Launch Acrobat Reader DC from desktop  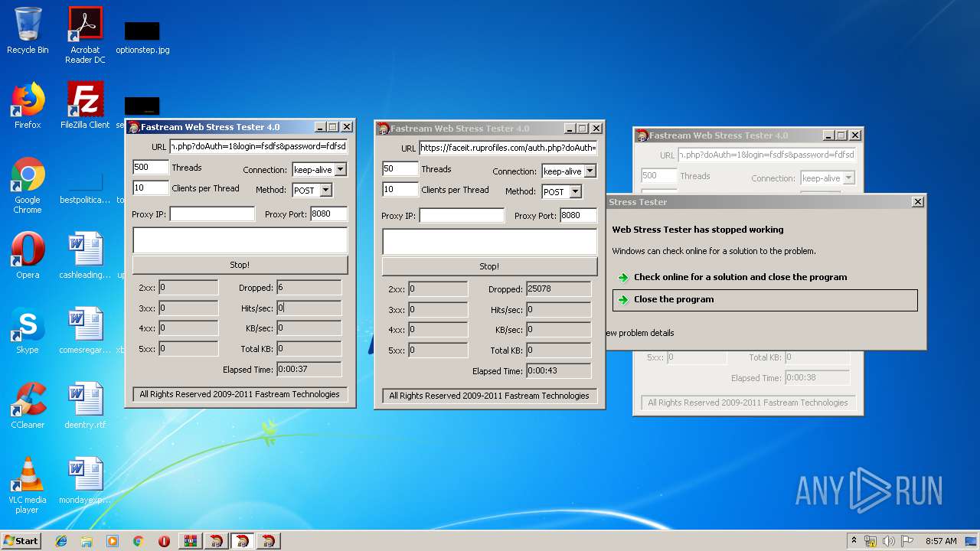click(x=85, y=35)
